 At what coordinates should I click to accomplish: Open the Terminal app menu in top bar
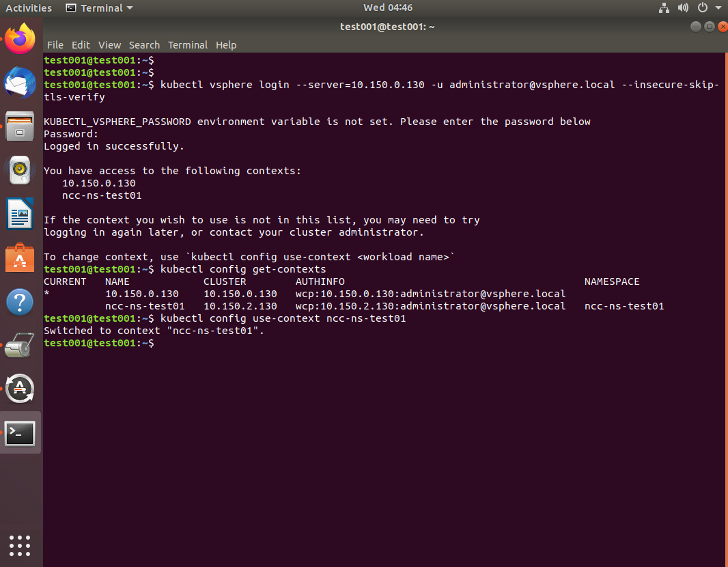[99, 8]
